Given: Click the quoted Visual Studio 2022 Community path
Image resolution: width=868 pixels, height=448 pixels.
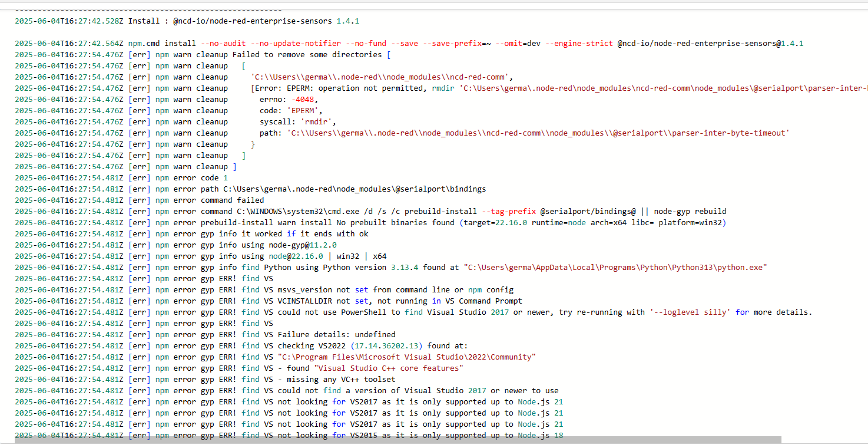Looking at the screenshot, I should pyautogui.click(x=407, y=357).
